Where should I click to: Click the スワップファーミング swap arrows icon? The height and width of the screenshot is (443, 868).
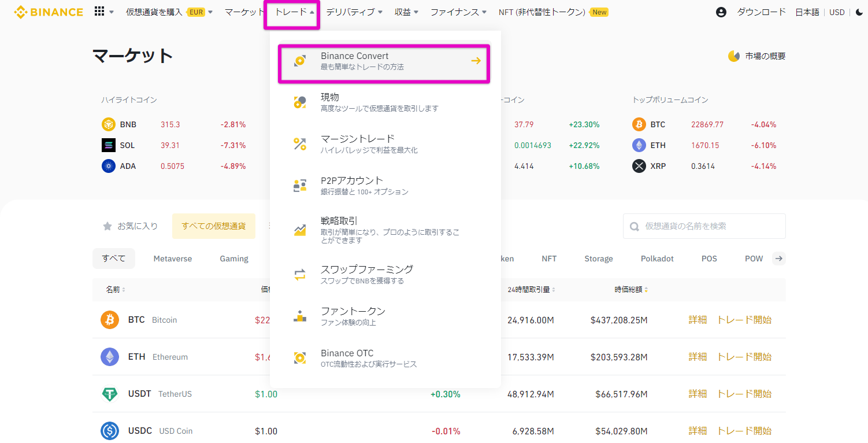point(300,275)
